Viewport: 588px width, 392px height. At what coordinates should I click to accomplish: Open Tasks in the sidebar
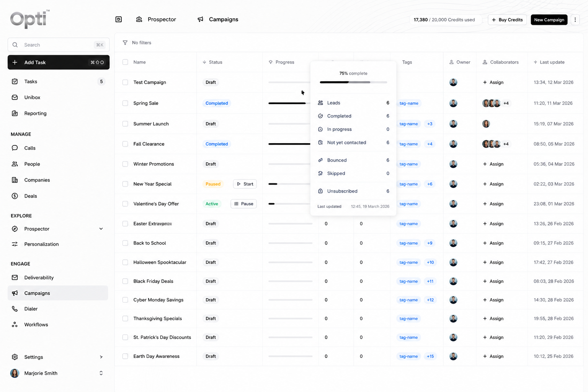[58, 82]
